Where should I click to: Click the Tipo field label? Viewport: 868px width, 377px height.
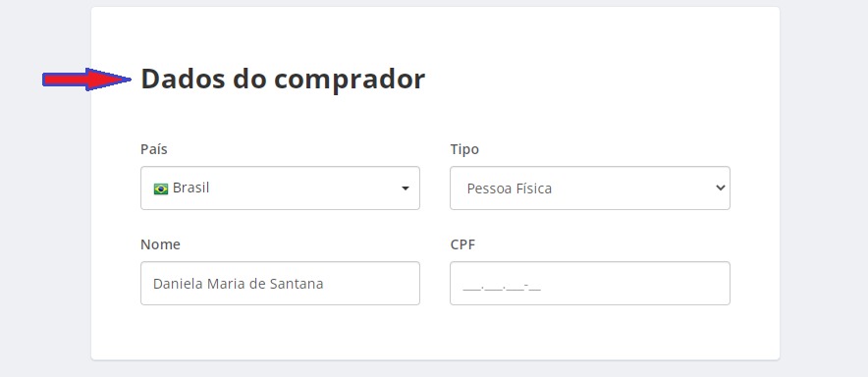click(x=464, y=149)
